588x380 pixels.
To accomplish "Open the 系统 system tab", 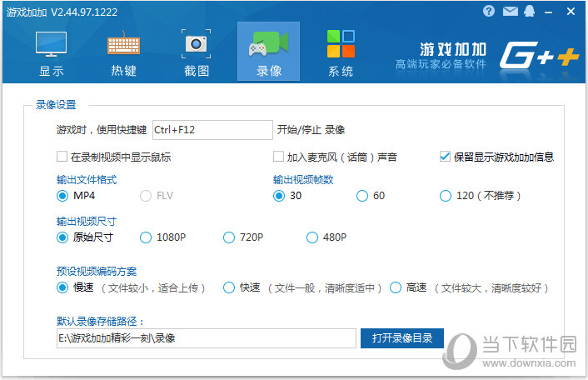I will [341, 52].
